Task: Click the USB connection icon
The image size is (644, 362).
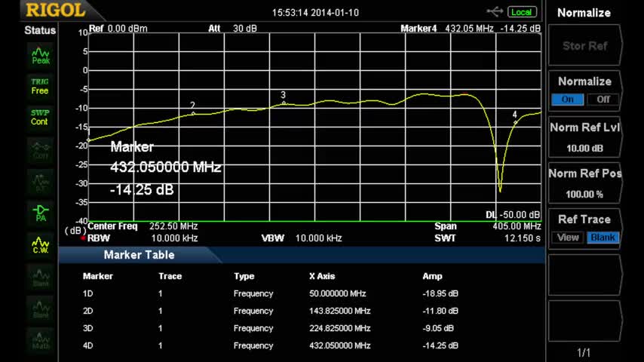Action: click(495, 11)
